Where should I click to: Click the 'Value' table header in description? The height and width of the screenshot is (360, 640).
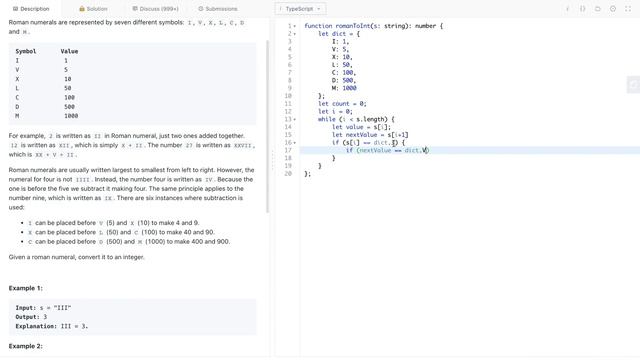69,51
